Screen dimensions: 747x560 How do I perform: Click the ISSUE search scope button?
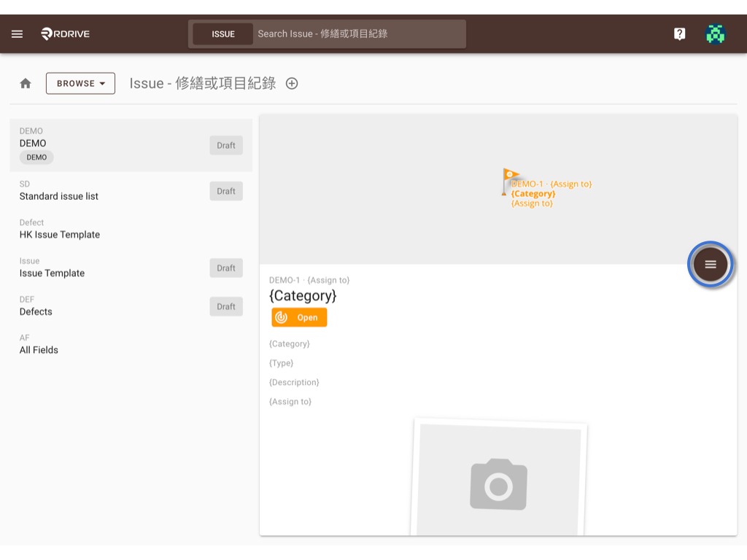pyautogui.click(x=223, y=34)
